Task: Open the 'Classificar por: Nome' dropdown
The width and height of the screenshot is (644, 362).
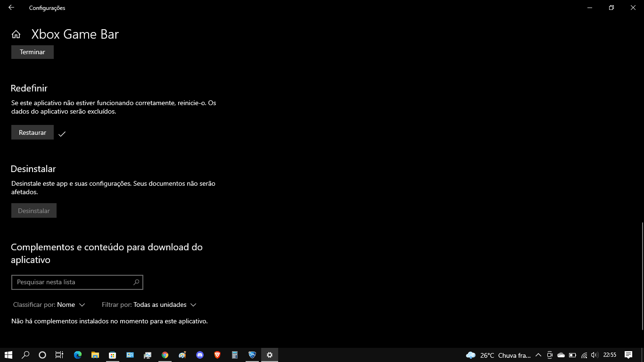Action: tap(49, 304)
